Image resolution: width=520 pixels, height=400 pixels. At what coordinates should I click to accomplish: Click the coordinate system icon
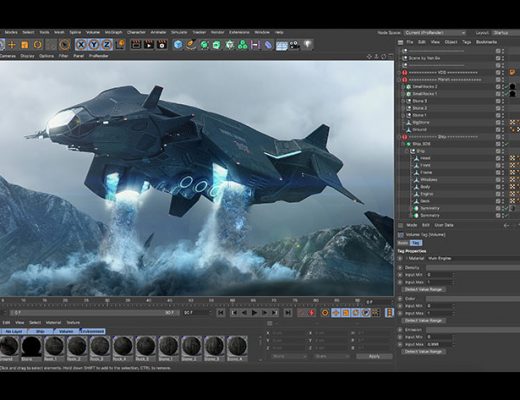(120, 44)
